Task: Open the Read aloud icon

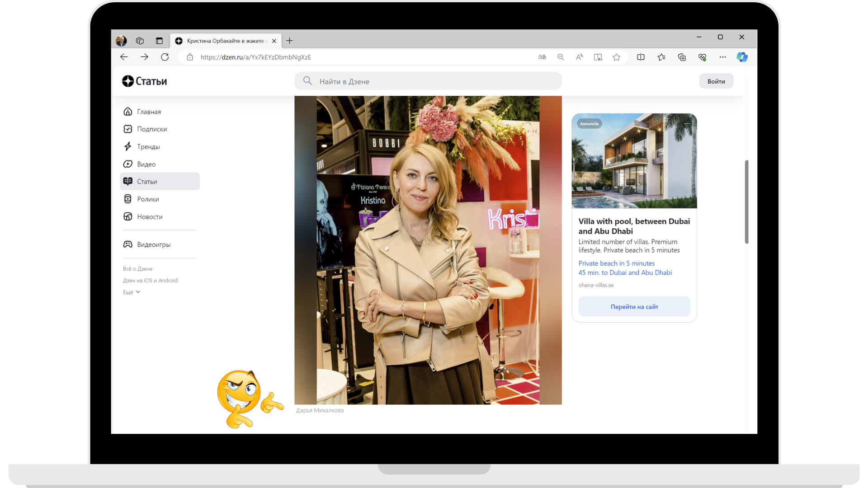Action: pos(579,57)
